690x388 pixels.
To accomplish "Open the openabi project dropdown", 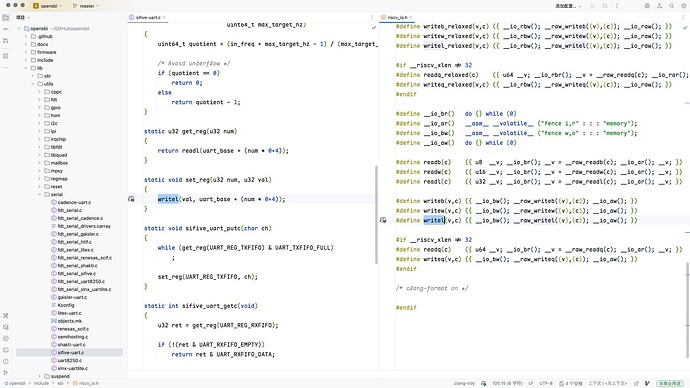I will (x=48, y=6).
